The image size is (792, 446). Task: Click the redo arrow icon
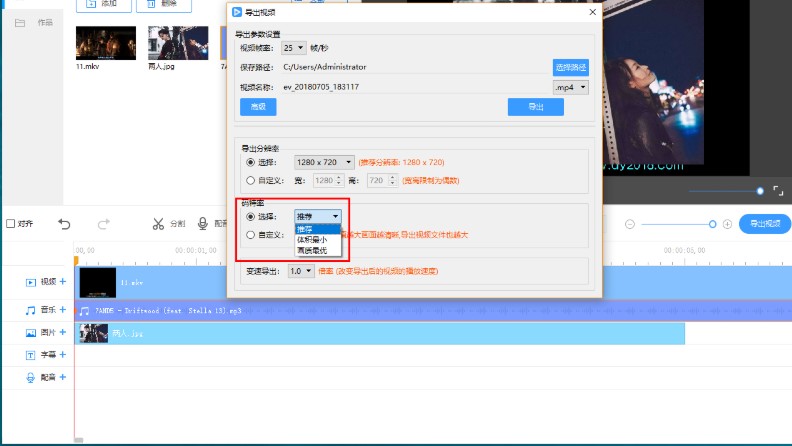(x=104, y=224)
